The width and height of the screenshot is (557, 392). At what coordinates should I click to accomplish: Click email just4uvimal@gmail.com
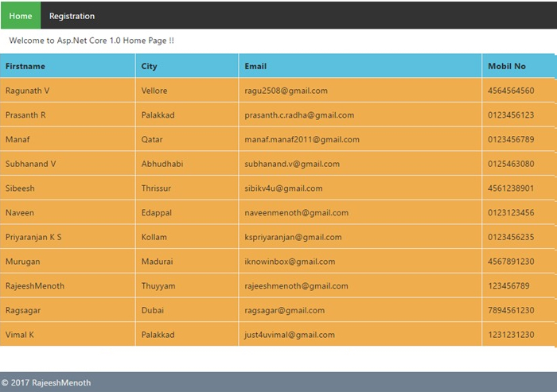pyautogui.click(x=289, y=335)
